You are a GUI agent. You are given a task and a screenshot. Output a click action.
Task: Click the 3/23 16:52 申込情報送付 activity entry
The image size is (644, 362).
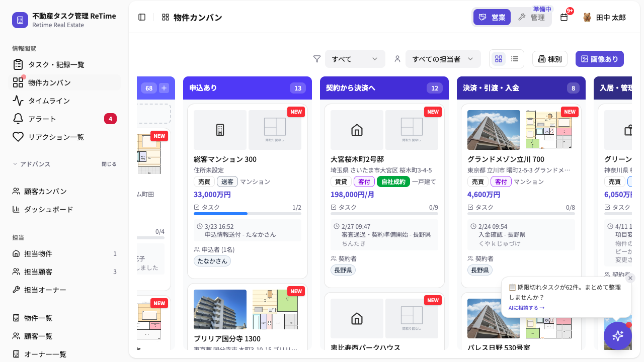tap(248, 230)
